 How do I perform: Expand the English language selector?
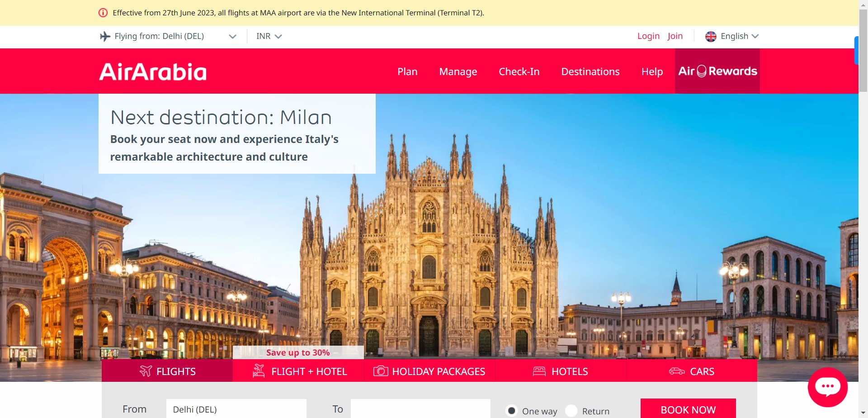tap(739, 36)
